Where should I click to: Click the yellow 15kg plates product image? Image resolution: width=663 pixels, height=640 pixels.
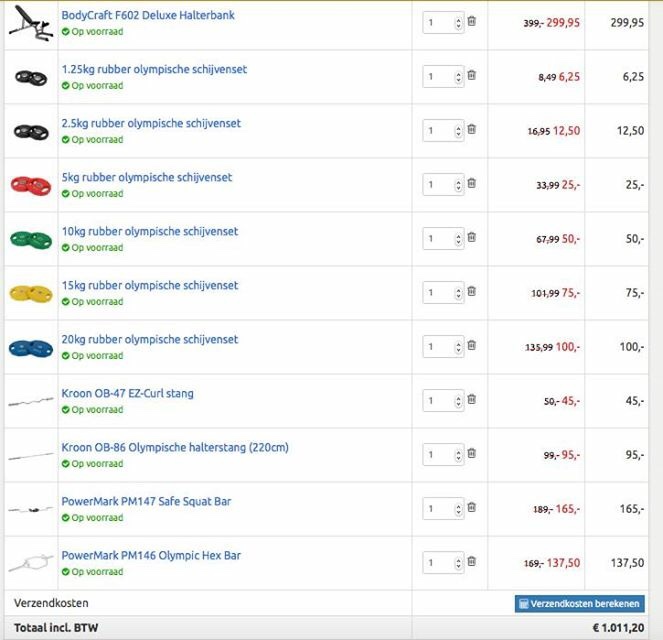pos(31,293)
